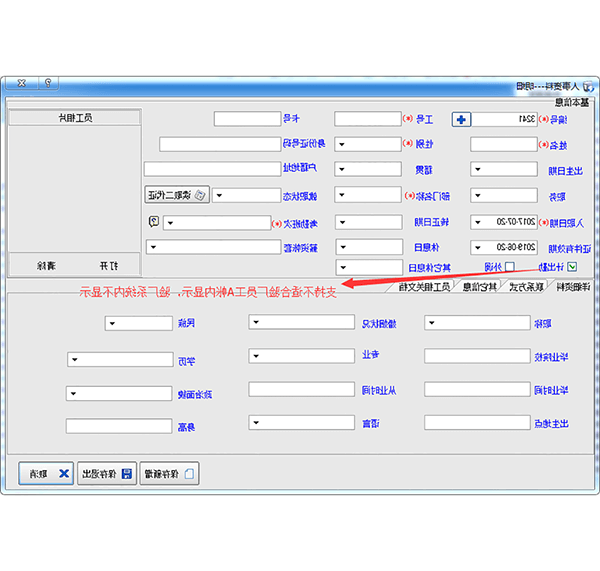Expand the 学历 dropdown
The image size is (600, 571).
(x=74, y=359)
